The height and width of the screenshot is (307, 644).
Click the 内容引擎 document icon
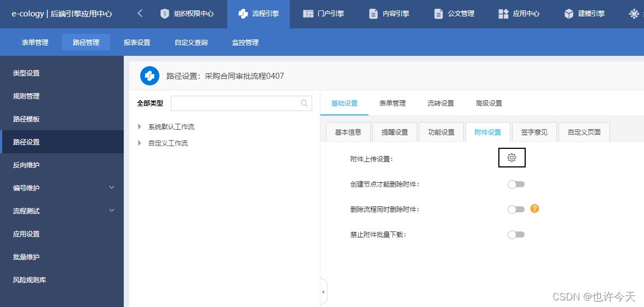[x=373, y=14]
